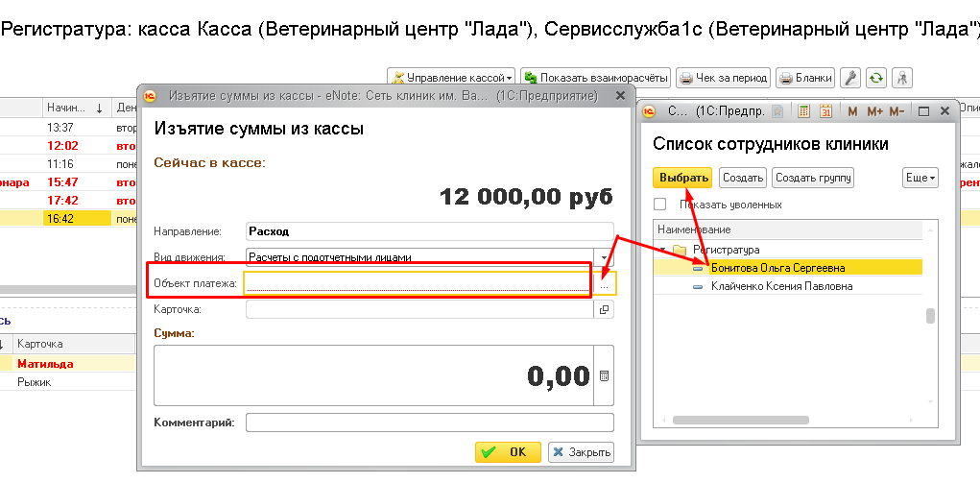
Task: Confirm the withdrawal with the OK button
Action: tap(508, 451)
